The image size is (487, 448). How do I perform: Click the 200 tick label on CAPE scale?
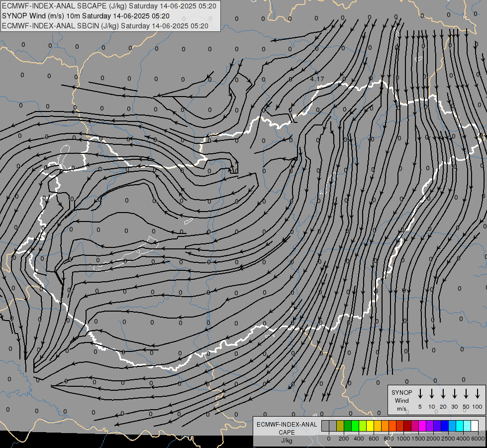pyautogui.click(x=344, y=439)
